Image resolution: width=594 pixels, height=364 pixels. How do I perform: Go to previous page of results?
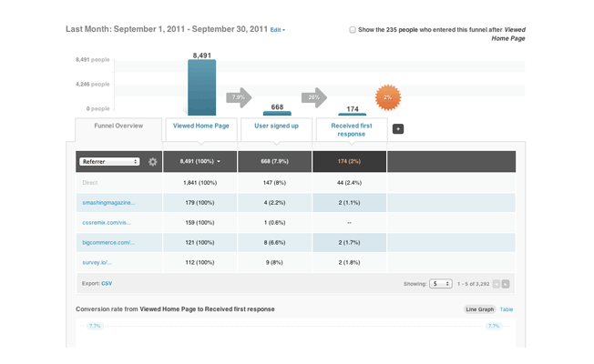point(497,284)
